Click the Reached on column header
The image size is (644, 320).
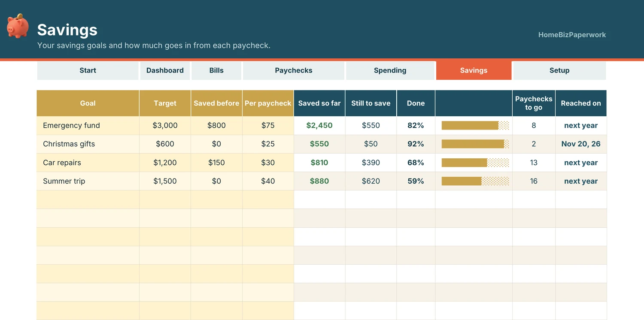point(581,103)
